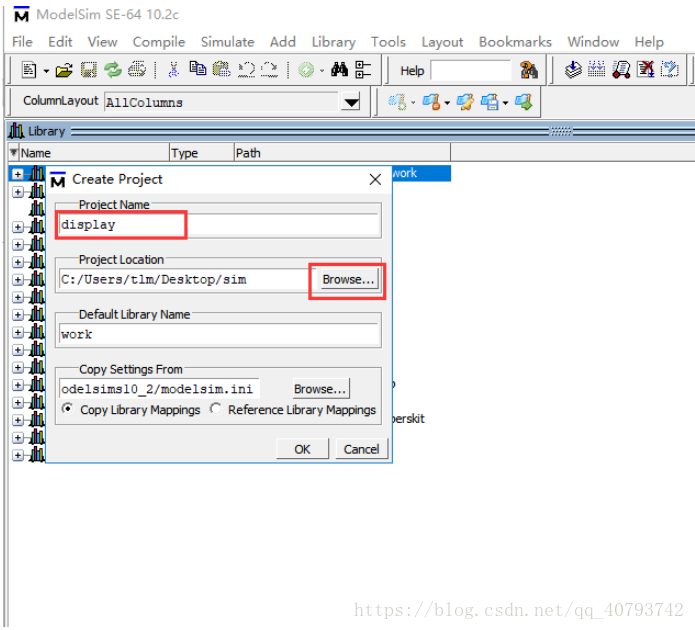Click the Redo arrow icon
This screenshot has width=695, height=630.
[x=269, y=70]
